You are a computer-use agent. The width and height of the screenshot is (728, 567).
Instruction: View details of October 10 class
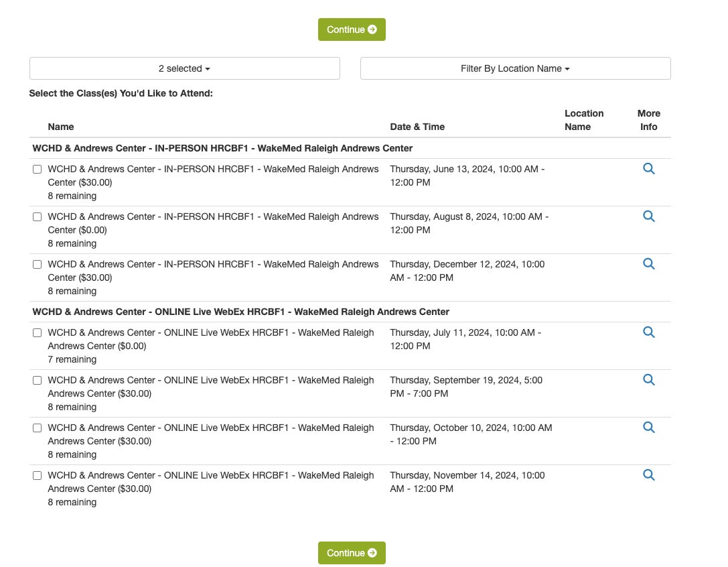[x=648, y=428]
